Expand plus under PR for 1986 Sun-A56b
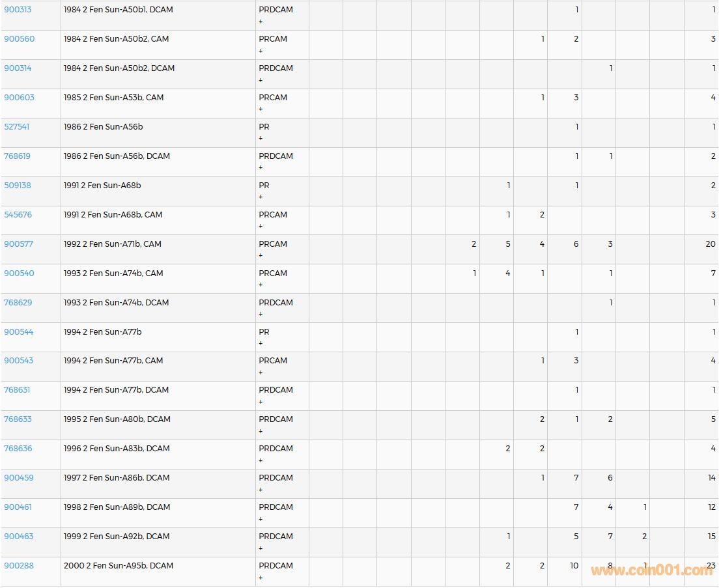This screenshot has width=721, height=588. coord(261,139)
